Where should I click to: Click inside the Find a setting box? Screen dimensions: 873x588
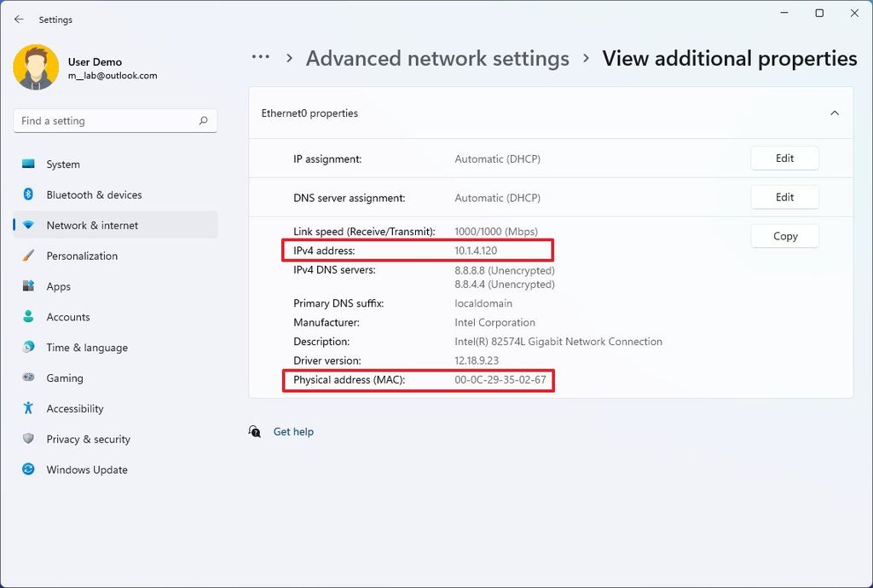tap(102, 120)
